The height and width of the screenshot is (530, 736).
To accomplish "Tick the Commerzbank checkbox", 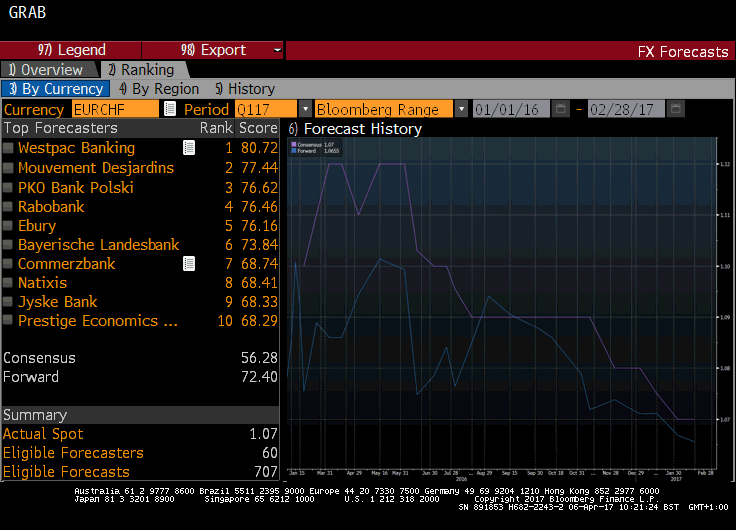I will [8, 264].
